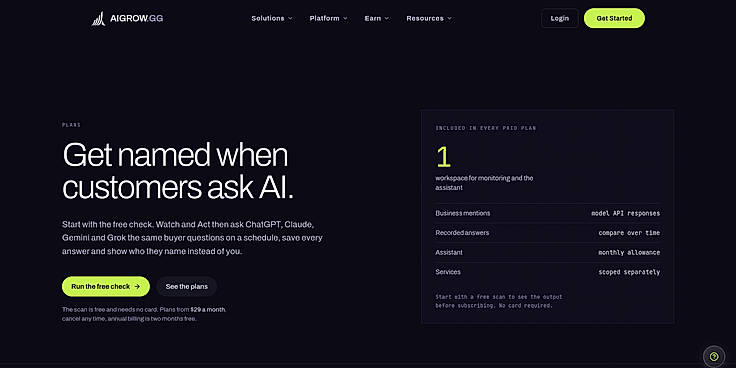736x368 pixels.
Task: Click the AIGROW.GG brand name text
Action: point(136,18)
